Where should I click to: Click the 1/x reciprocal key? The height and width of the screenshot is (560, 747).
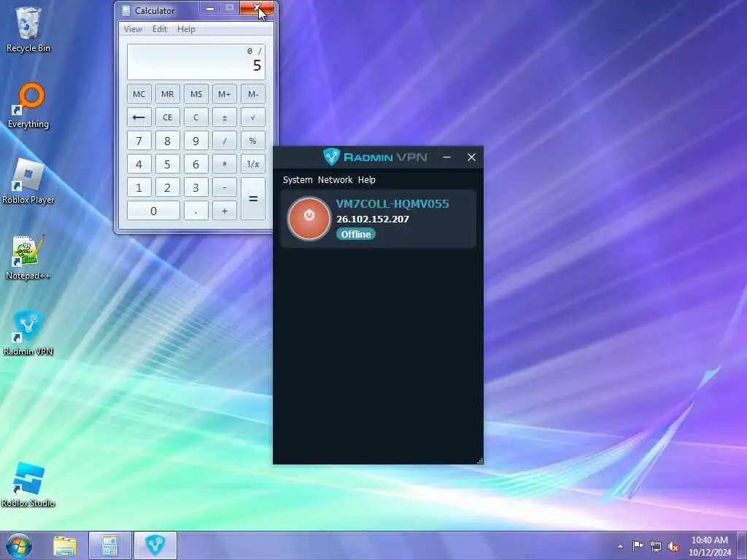click(253, 164)
